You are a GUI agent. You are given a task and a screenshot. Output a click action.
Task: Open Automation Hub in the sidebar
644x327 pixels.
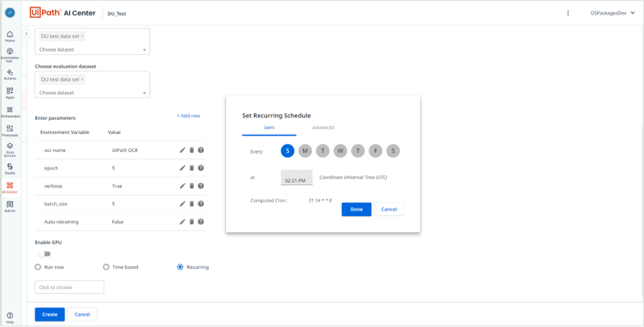pos(10,55)
